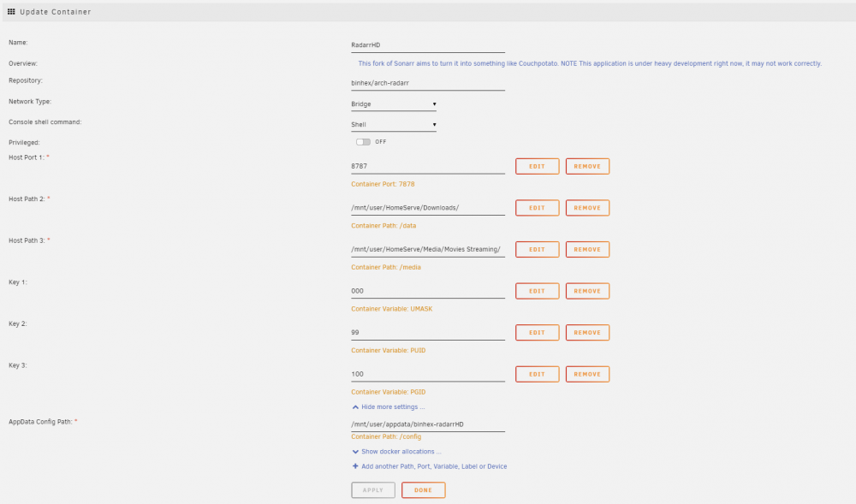Click the Container Variable: PUID text
Image resolution: width=856 pixels, height=504 pixels.
[388, 350]
